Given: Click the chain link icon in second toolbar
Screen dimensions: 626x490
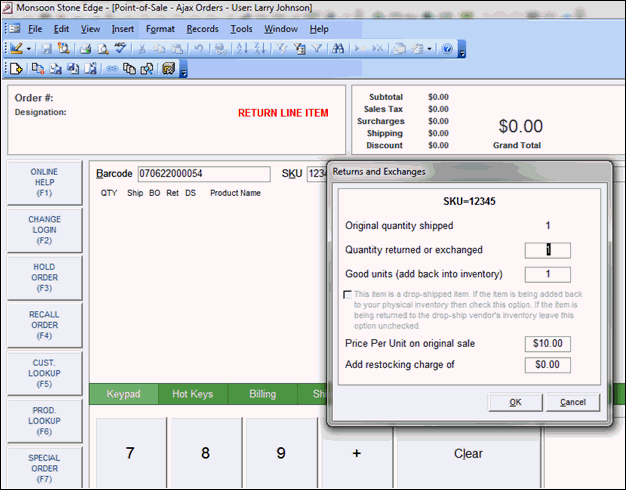Looking at the screenshot, I should pos(112,69).
